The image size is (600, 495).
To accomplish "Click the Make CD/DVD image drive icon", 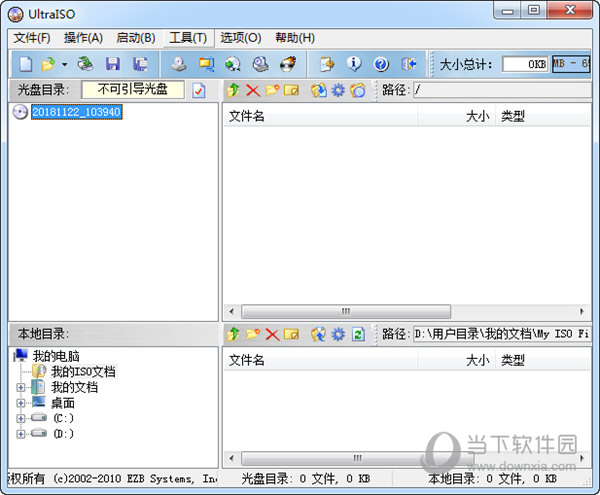I will click(178, 64).
